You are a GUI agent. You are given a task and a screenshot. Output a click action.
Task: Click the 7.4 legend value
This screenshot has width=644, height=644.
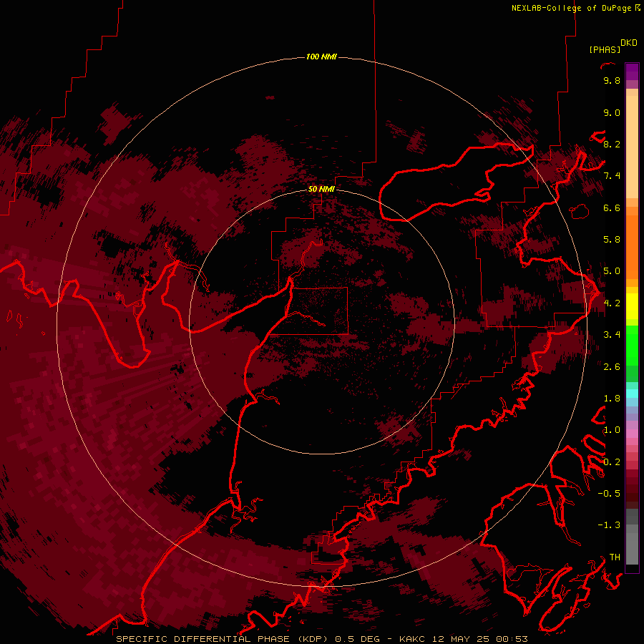(612, 176)
